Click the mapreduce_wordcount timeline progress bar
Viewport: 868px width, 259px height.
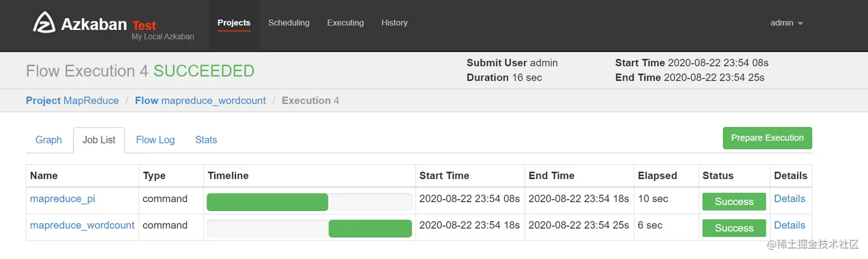370,229
